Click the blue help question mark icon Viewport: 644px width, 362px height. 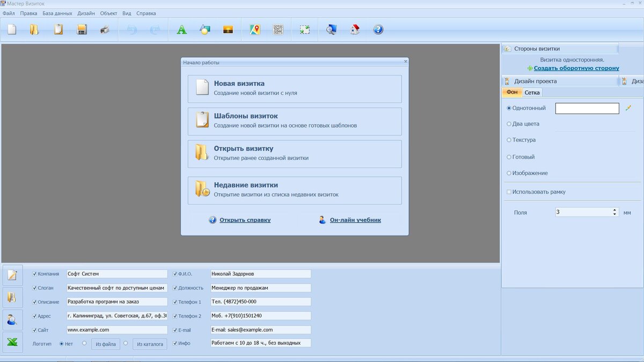[x=378, y=29]
